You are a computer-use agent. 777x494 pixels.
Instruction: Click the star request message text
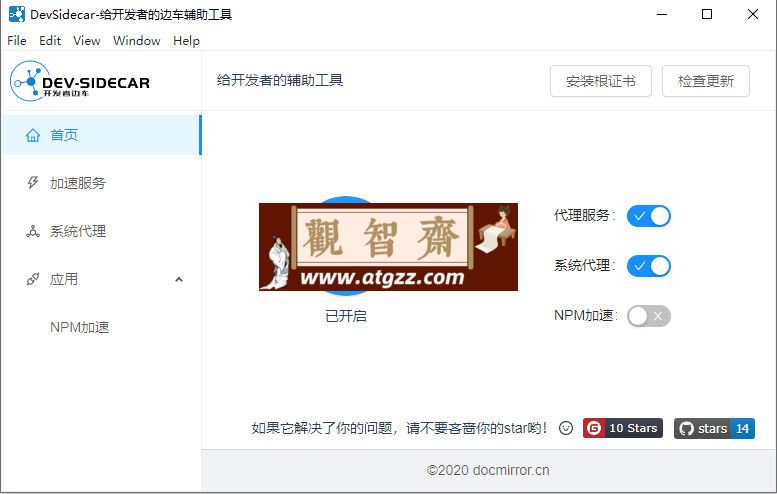tap(399, 428)
